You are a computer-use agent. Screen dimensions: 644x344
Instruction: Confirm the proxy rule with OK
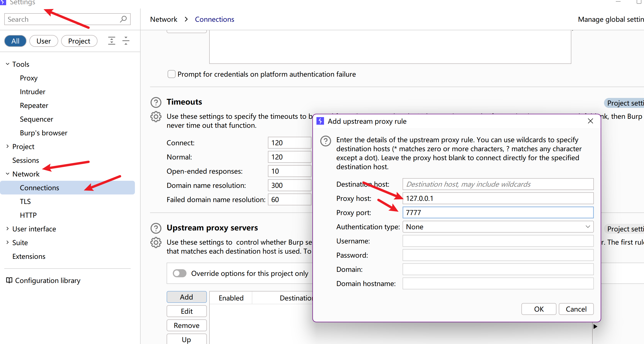[538, 309]
